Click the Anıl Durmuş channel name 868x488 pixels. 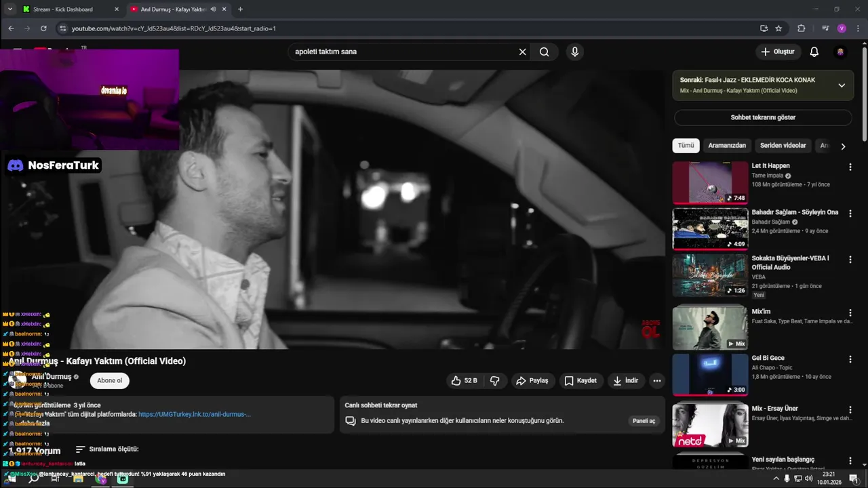(52, 377)
